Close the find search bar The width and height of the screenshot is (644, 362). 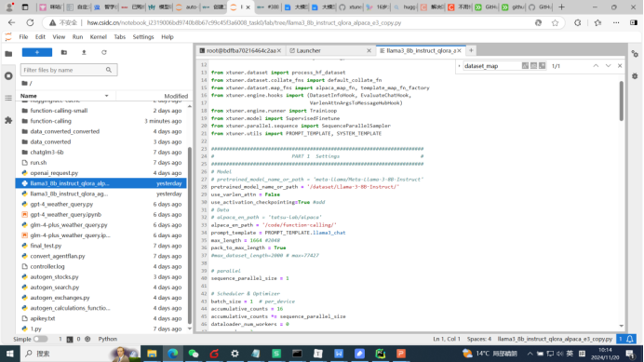(x=620, y=66)
